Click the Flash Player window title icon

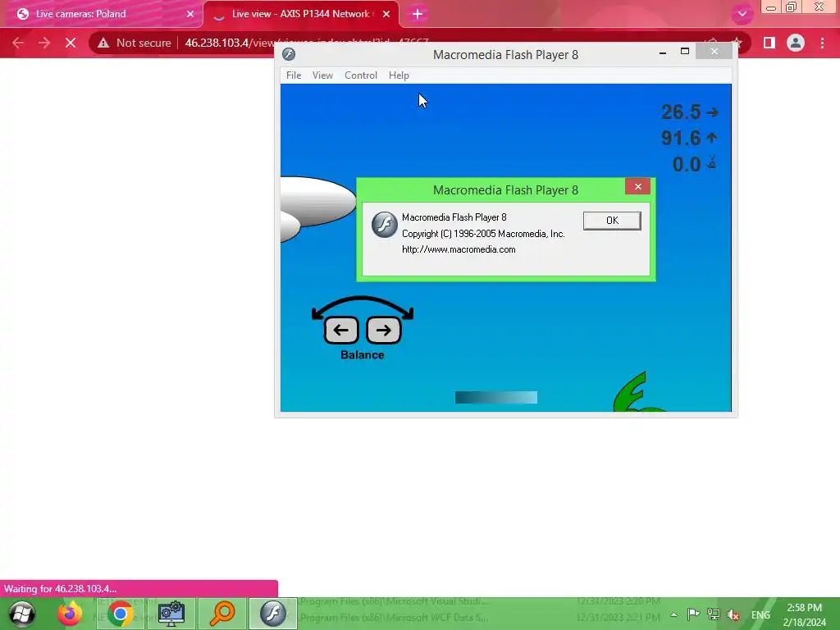(289, 54)
